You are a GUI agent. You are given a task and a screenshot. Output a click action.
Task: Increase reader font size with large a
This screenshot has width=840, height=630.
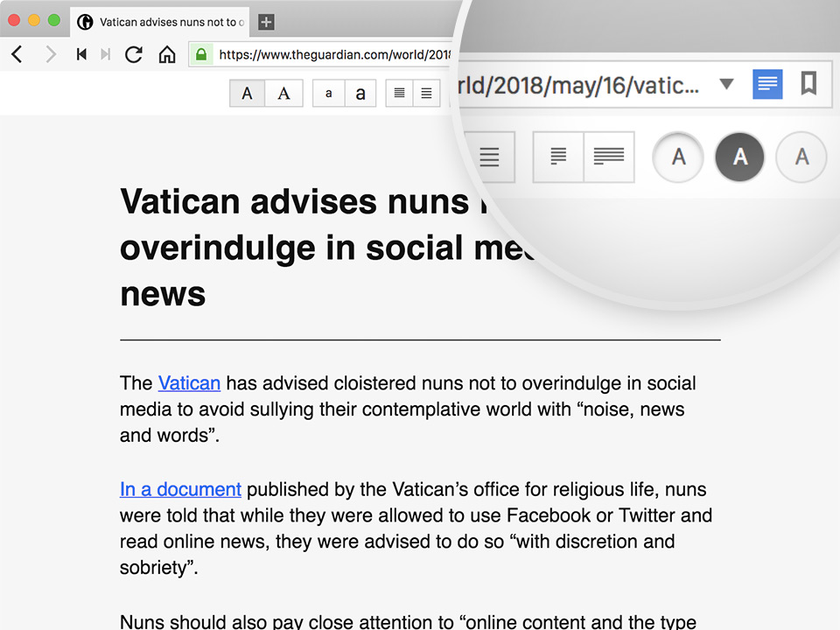click(360, 94)
